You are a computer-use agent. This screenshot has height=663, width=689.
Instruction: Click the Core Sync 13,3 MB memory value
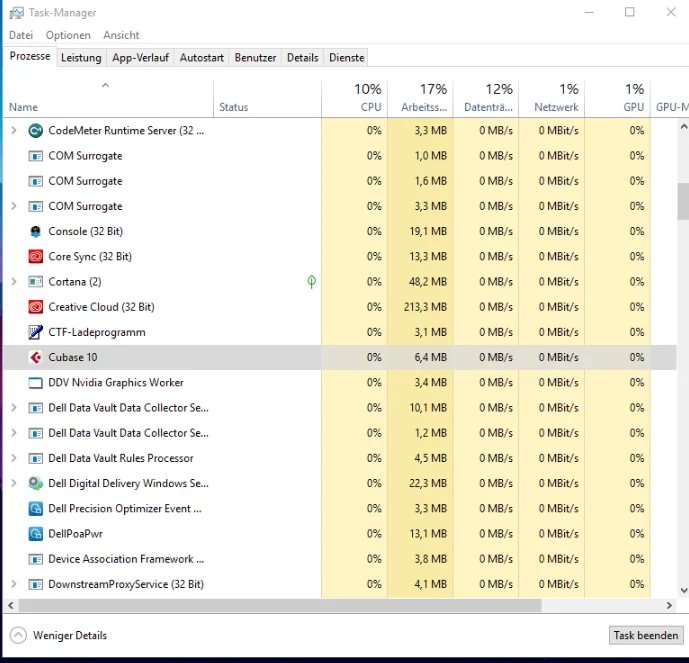[x=428, y=257]
